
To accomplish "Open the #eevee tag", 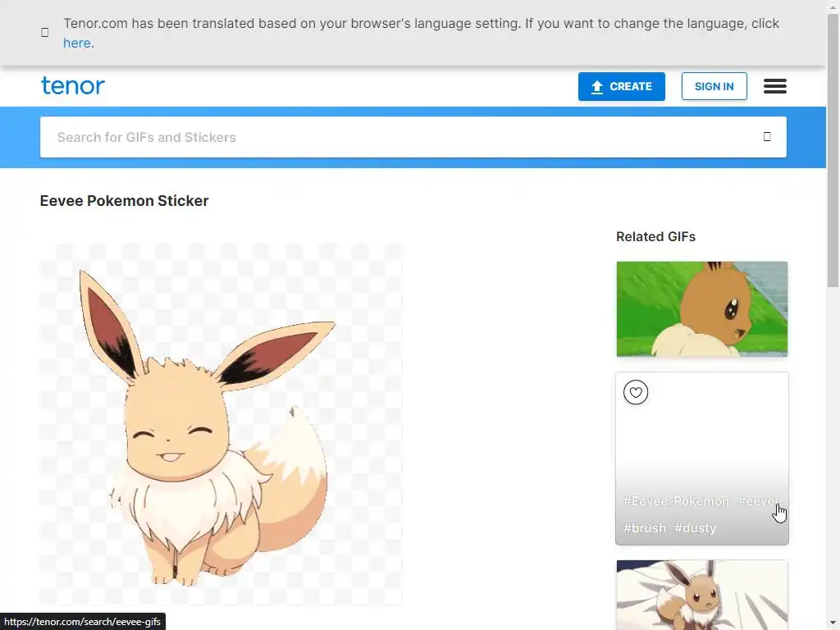I will 759,501.
